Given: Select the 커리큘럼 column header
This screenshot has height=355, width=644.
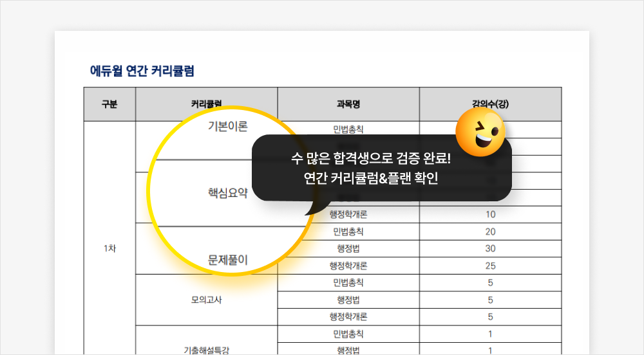Looking at the screenshot, I should coord(206,104).
